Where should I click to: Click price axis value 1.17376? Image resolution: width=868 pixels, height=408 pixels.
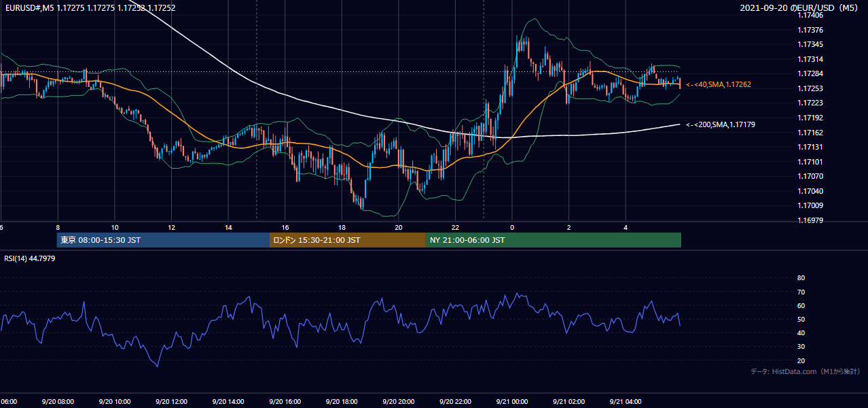coord(810,30)
